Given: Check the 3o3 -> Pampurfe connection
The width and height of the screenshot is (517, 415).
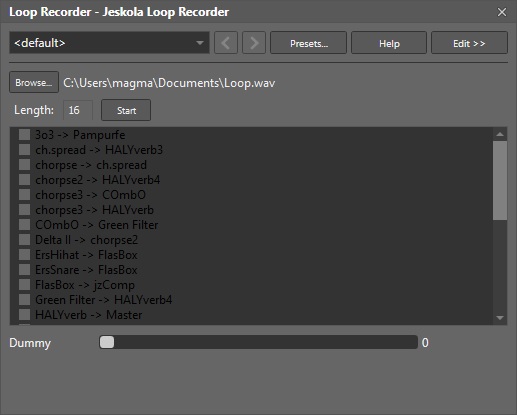Looking at the screenshot, I should point(24,135).
